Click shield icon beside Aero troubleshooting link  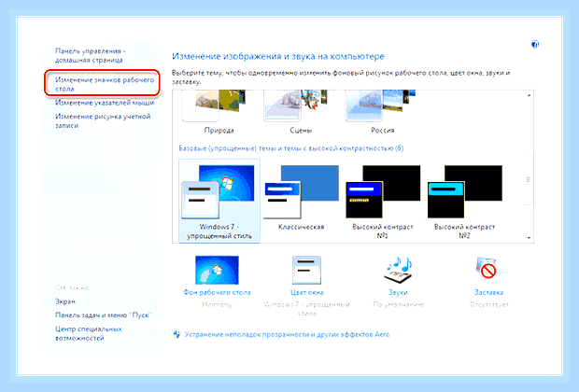point(177,334)
